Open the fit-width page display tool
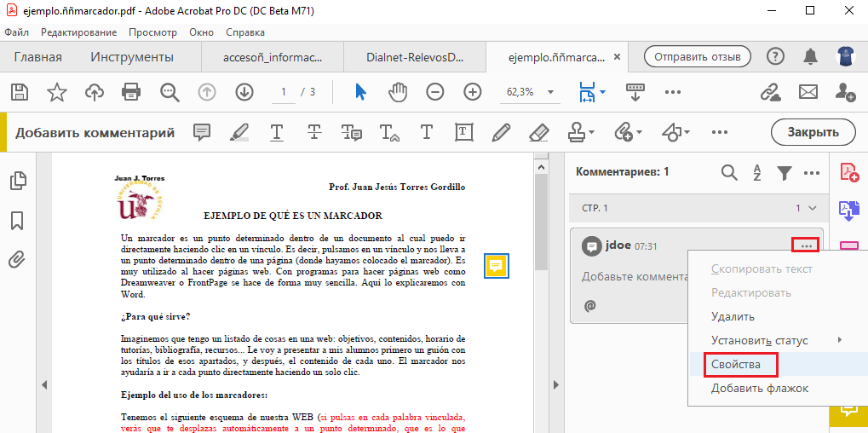Image resolution: width=868 pixels, height=433 pixels. point(587,92)
